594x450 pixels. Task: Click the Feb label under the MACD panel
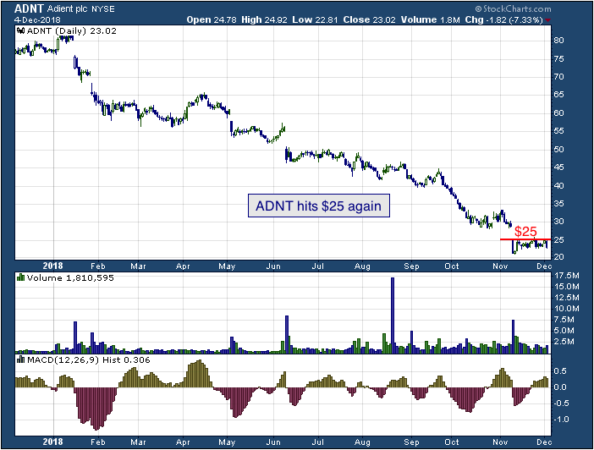click(x=98, y=442)
